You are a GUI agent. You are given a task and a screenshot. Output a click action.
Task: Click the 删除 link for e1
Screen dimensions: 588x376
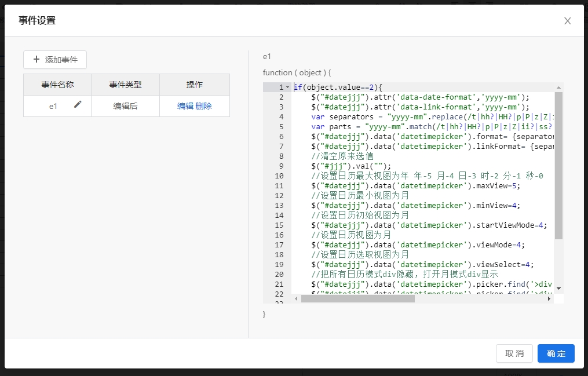pyautogui.click(x=204, y=106)
